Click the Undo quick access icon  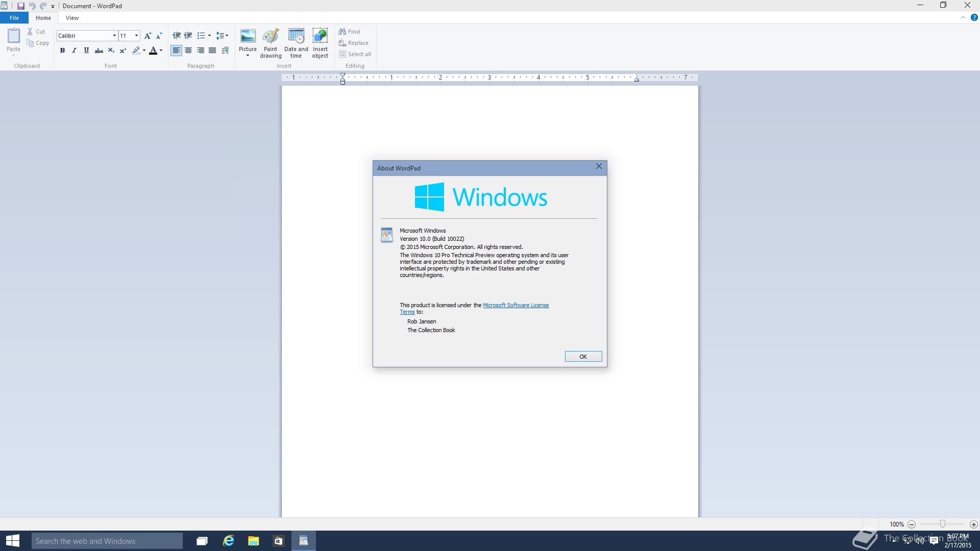[x=32, y=6]
